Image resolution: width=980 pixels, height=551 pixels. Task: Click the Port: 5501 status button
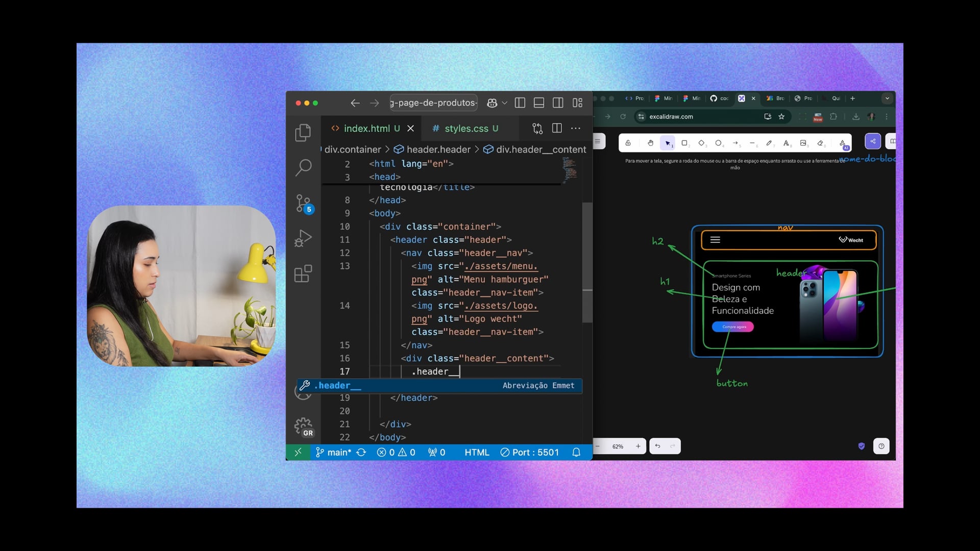(x=529, y=453)
